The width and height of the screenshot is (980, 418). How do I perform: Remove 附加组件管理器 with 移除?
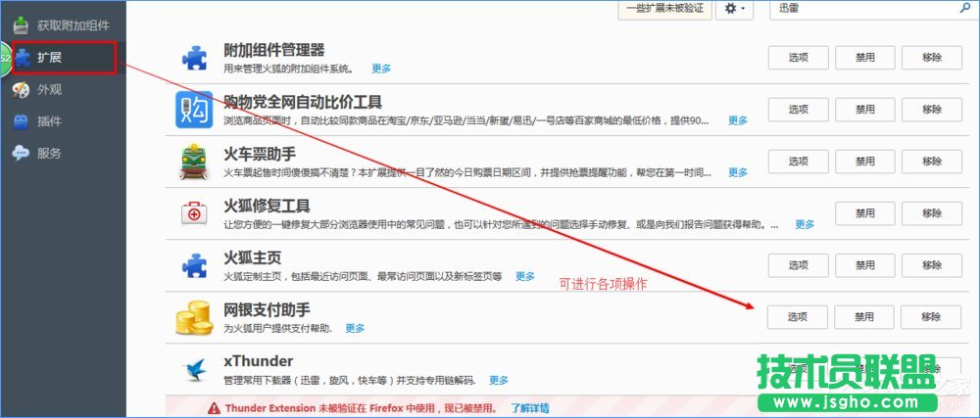[x=932, y=58]
